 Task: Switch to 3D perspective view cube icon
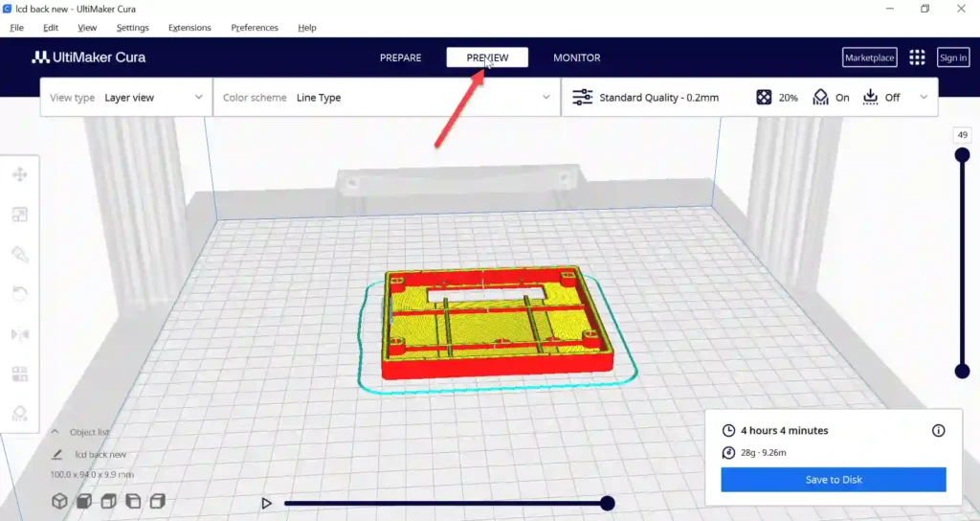[x=59, y=501]
